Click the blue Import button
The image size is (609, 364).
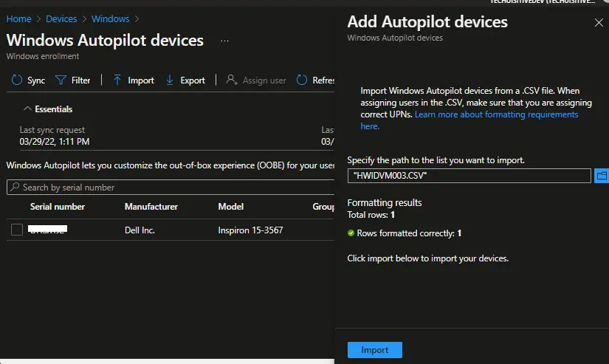coord(374,350)
